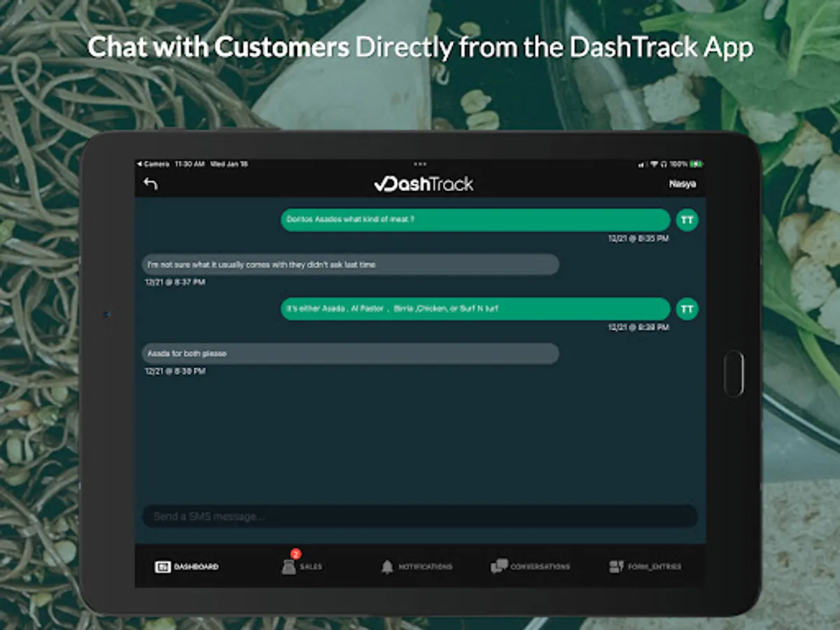Select the I'm not sure what it usually comes with message
Viewport: 840px width, 630px height.
pos(351,265)
